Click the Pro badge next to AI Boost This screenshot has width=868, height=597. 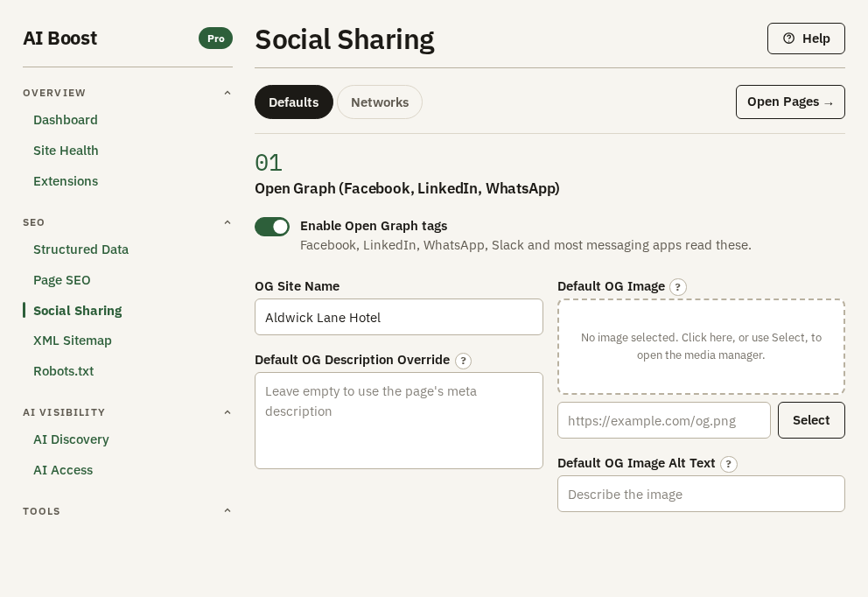[x=216, y=39]
